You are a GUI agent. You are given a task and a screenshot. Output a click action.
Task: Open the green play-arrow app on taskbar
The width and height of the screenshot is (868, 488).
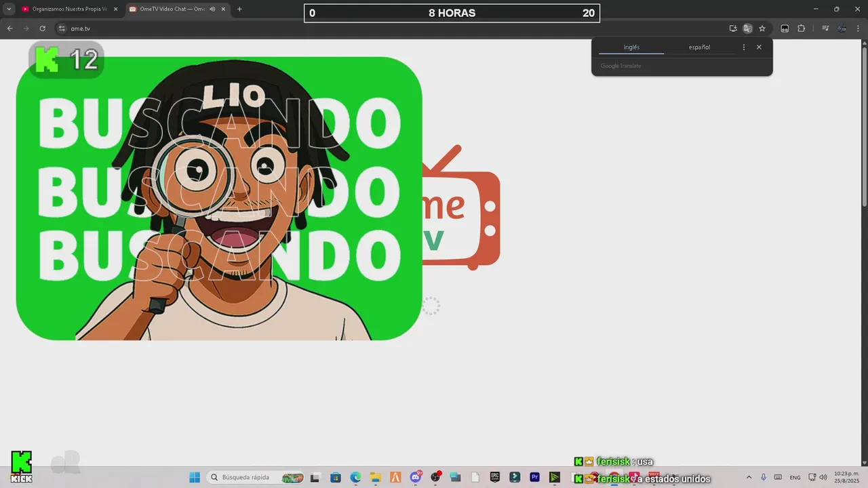(555, 477)
